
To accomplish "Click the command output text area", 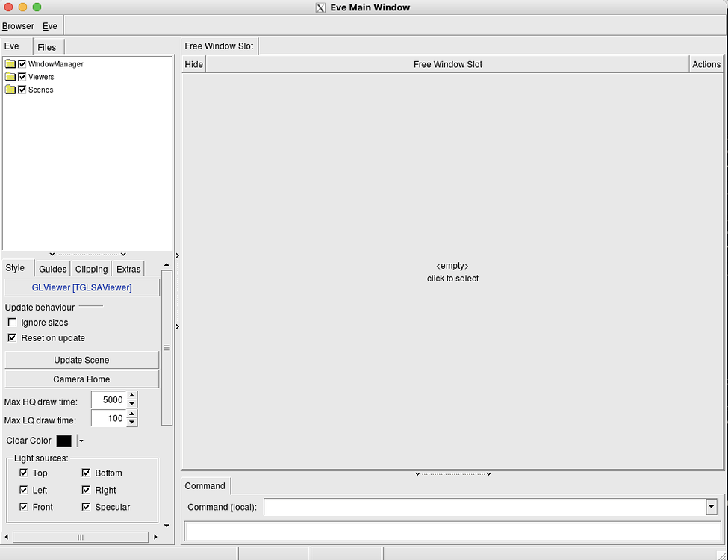I will pos(452,531).
